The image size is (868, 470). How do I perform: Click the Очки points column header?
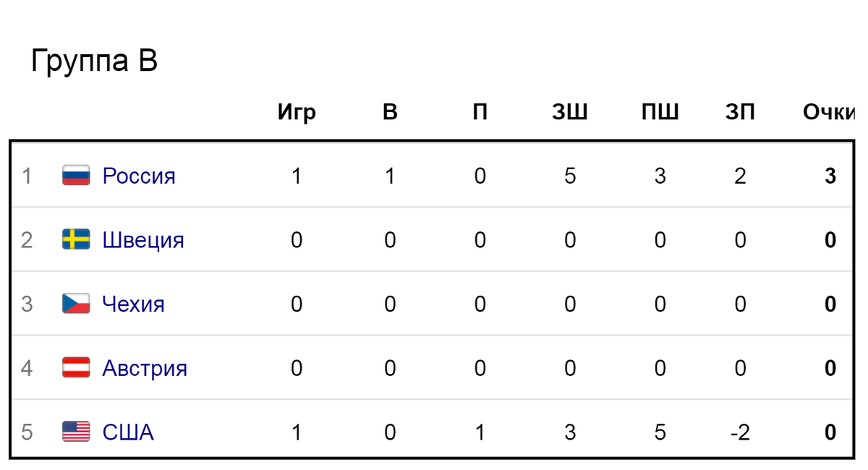[x=830, y=112]
